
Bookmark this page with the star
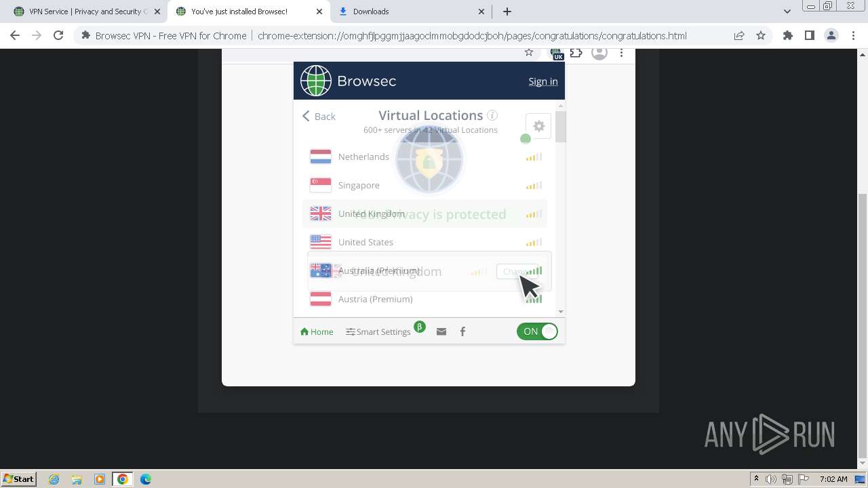(x=761, y=36)
